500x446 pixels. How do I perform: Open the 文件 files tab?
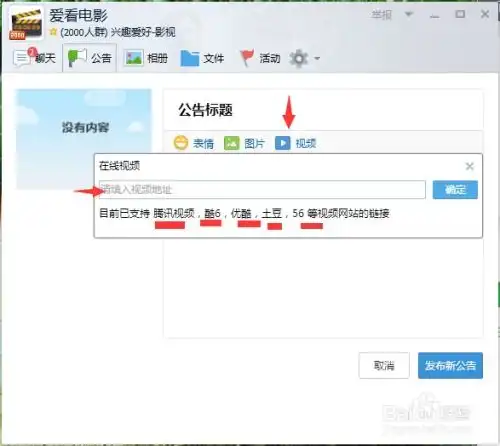point(202,58)
